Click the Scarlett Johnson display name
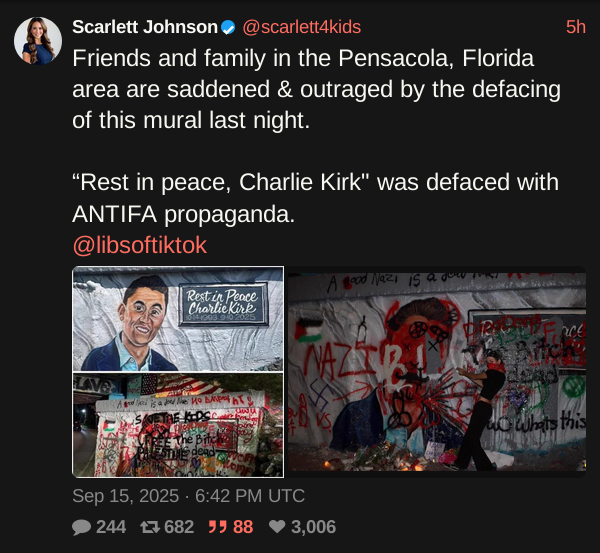The image size is (600, 553). coord(145,27)
